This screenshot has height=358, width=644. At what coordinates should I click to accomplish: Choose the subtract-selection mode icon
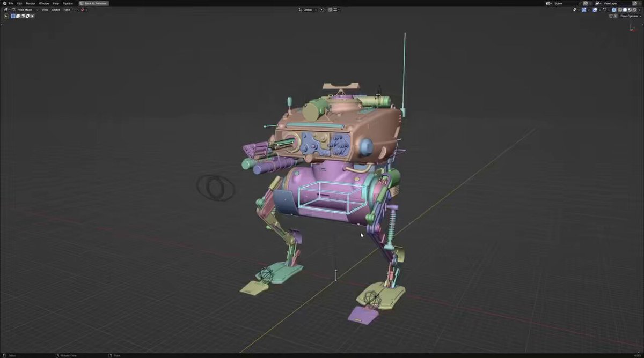pos(23,16)
